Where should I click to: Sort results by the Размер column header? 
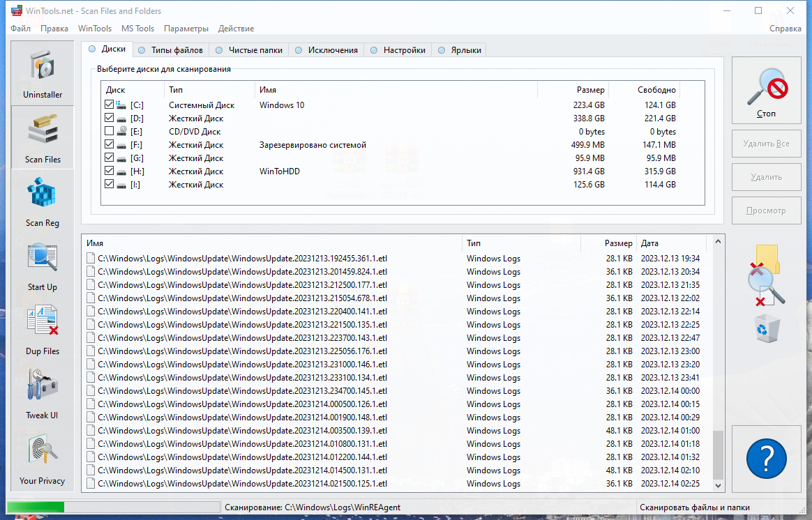608,243
